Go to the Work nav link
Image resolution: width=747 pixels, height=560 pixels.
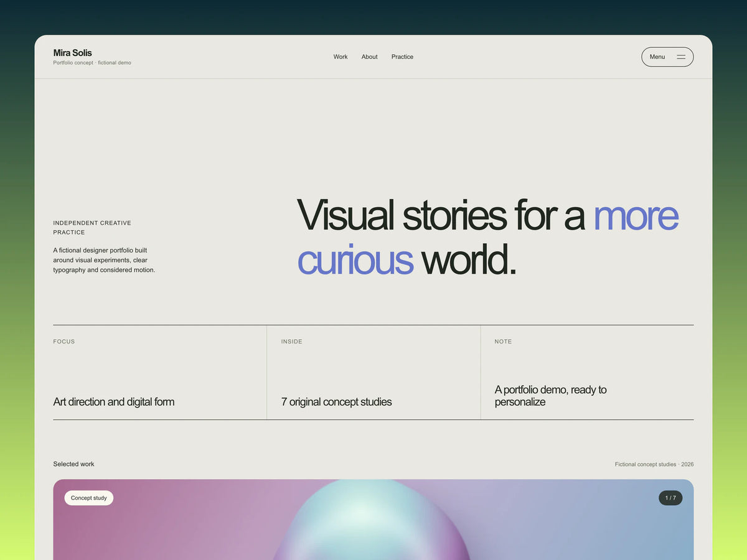point(341,57)
